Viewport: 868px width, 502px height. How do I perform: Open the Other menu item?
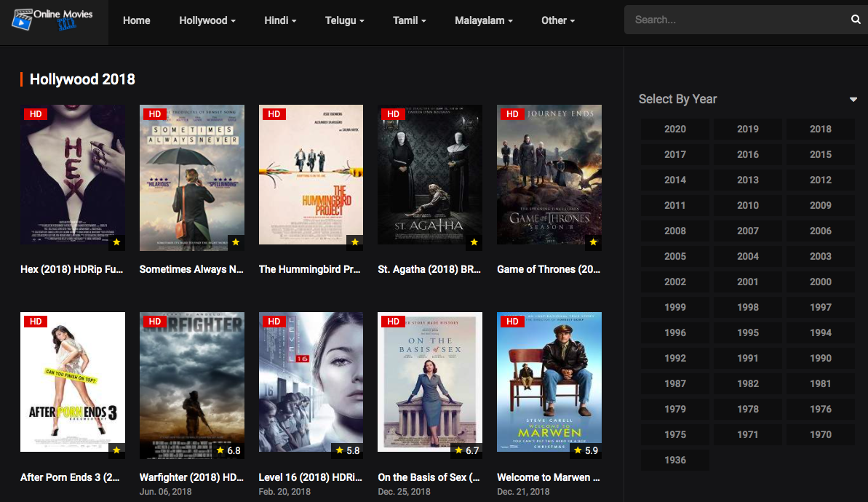(558, 20)
